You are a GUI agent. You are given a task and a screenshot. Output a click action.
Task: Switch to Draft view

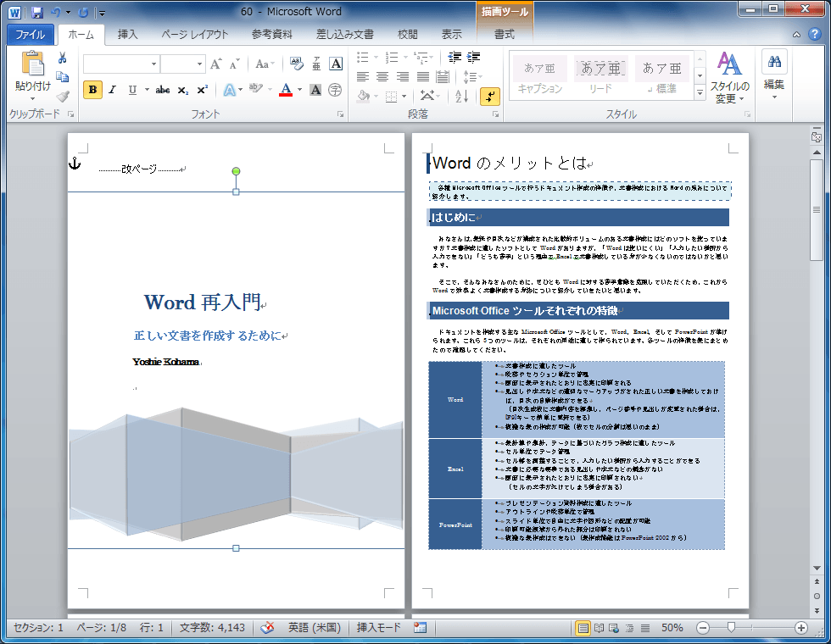click(645, 628)
